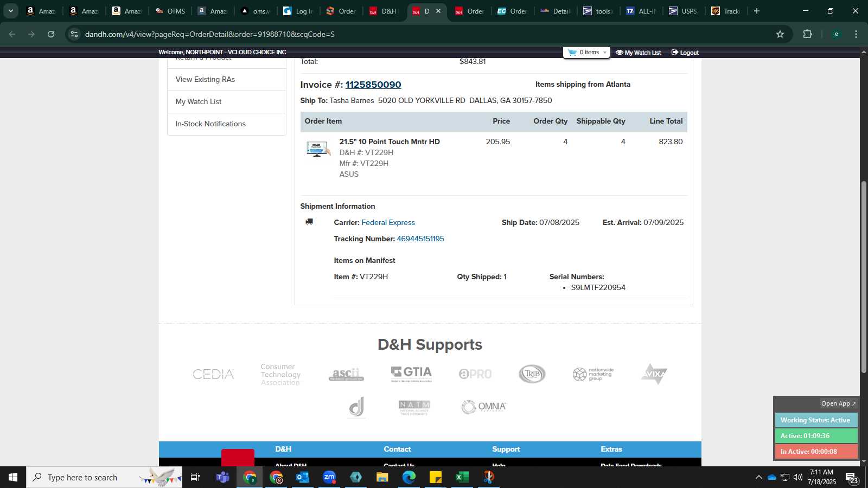The width and height of the screenshot is (868, 488).
Task: Click the shopping cart icon
Action: coord(572,52)
